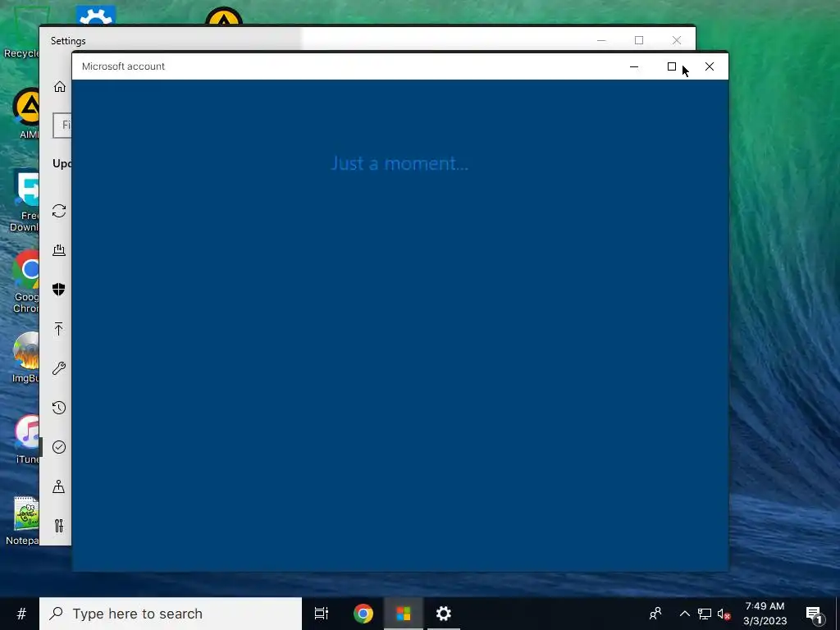The height and width of the screenshot is (630, 840).
Task: Select the Free Download Manager desktop icon
Action: tap(25, 202)
